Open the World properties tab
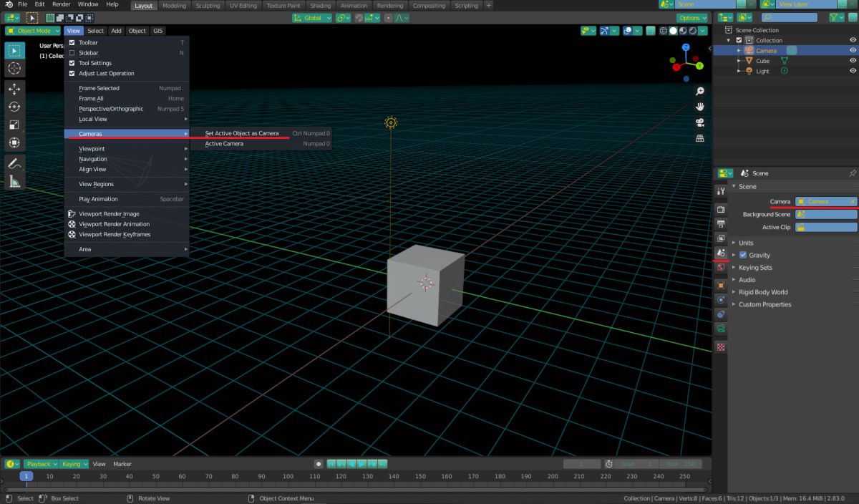The width and height of the screenshot is (859, 504). tap(721, 267)
